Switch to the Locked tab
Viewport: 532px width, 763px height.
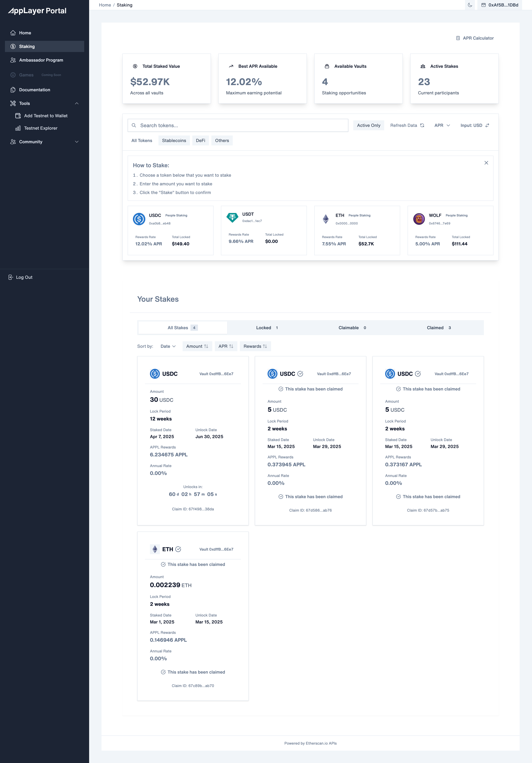pyautogui.click(x=267, y=328)
